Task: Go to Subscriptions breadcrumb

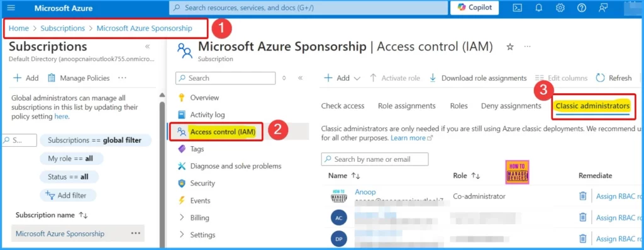Action: [x=63, y=28]
